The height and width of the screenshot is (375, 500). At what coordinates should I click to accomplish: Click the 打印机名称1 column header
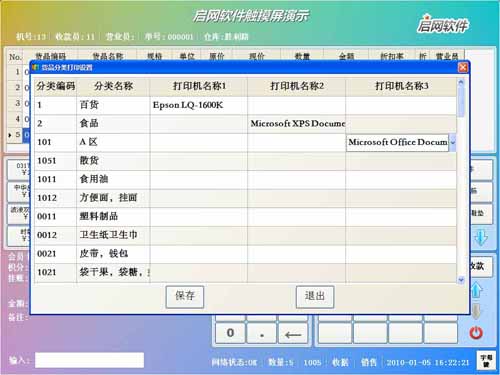click(x=199, y=87)
